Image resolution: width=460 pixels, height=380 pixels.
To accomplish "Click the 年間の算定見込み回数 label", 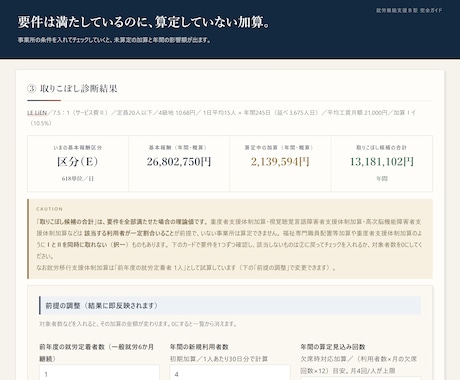I will tap(333, 347).
